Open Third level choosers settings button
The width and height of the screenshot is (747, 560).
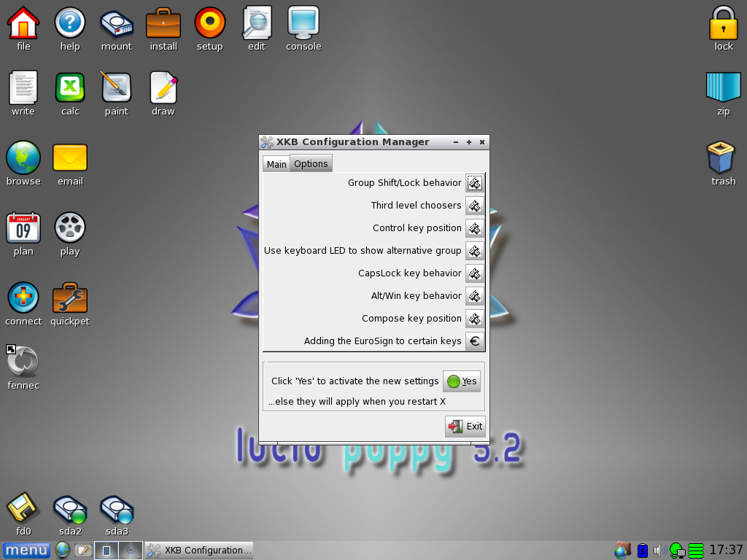pyautogui.click(x=474, y=206)
